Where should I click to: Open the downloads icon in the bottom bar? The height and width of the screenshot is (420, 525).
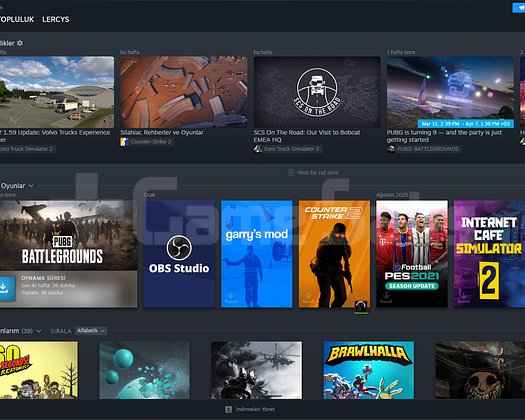point(228,409)
